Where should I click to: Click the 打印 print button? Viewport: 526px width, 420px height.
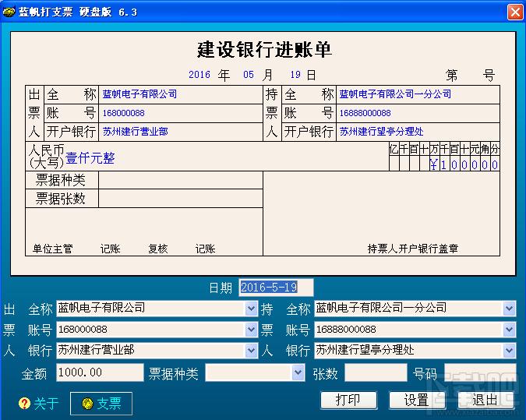click(348, 400)
